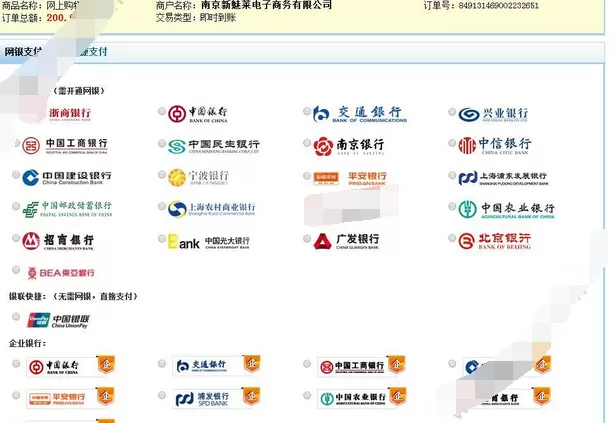This screenshot has width=613, height=423.
Task: Select the radio button next to 中国邮政储蓄银行
Action: pos(16,206)
